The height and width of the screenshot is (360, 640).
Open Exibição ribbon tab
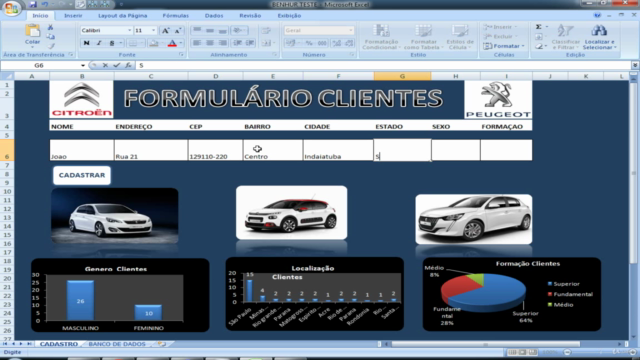click(x=289, y=16)
